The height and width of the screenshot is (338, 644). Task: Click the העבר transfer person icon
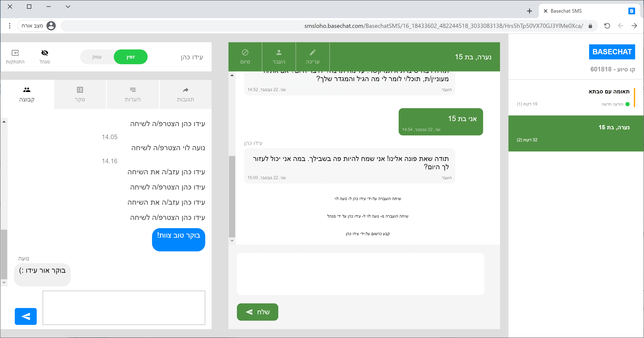pos(279,53)
